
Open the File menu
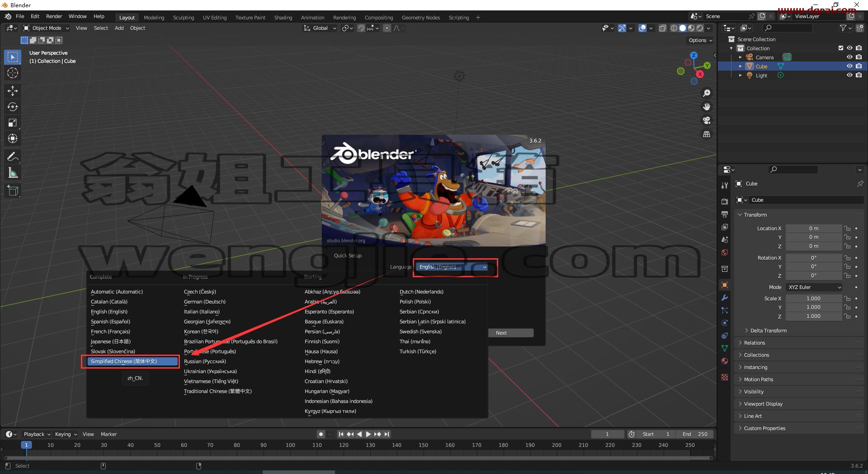point(20,16)
